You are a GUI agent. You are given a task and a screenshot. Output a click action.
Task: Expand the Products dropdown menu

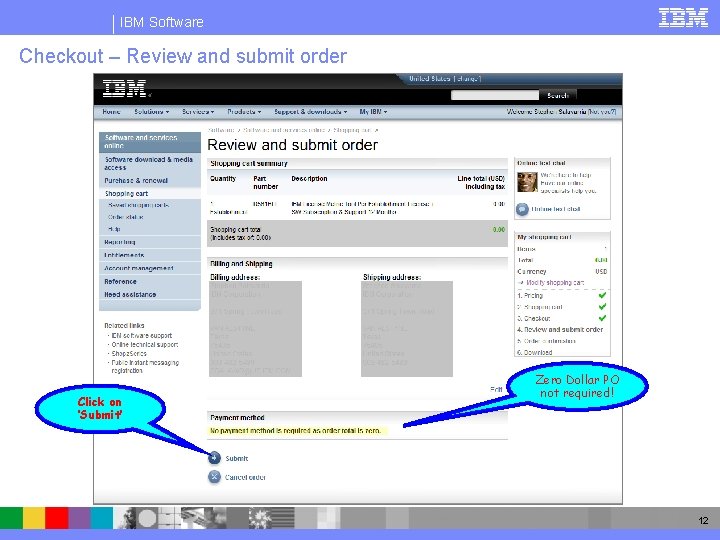point(244,112)
